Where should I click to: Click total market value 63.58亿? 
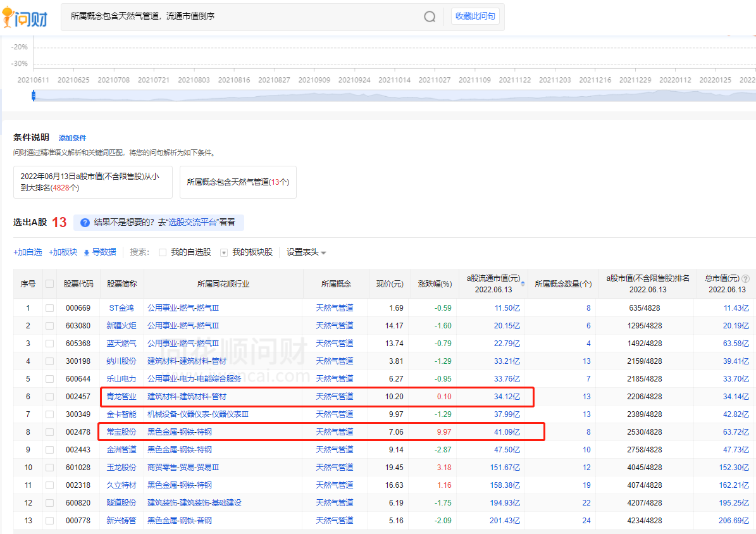point(736,344)
